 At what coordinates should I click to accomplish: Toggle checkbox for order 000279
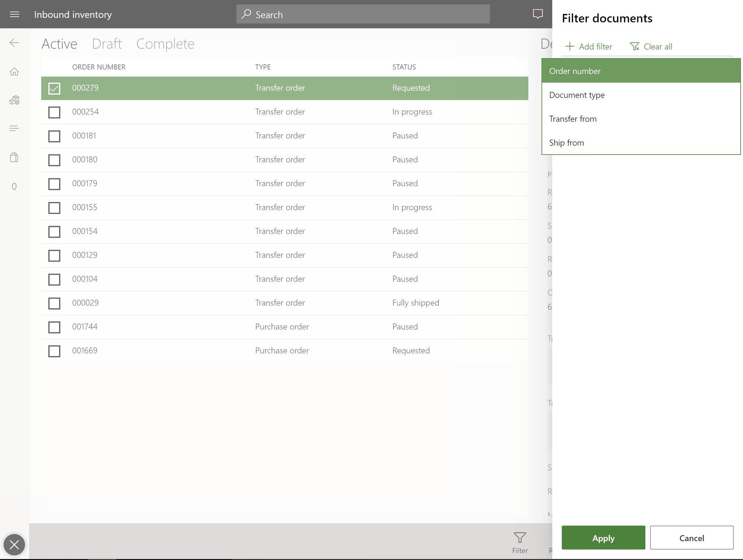[54, 88]
